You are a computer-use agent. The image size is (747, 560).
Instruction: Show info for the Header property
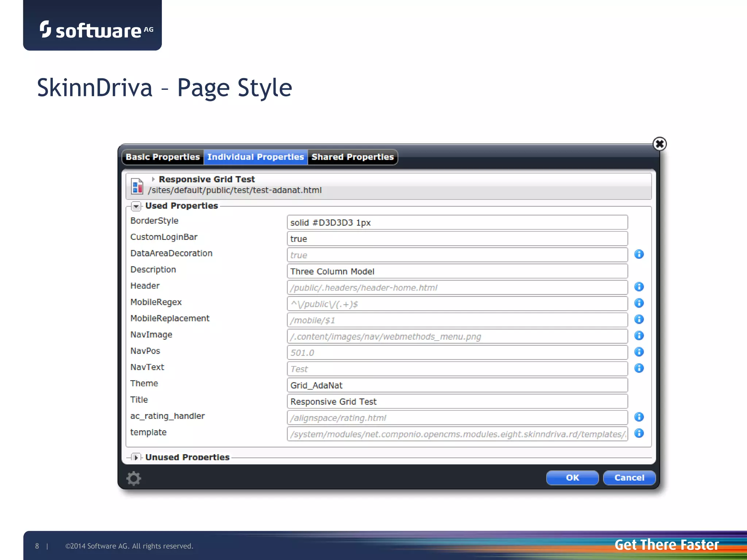click(x=639, y=287)
